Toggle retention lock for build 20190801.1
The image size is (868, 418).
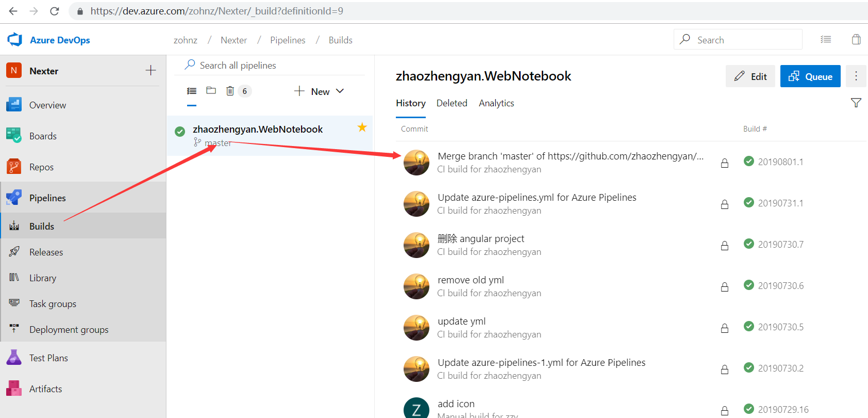pyautogui.click(x=725, y=163)
